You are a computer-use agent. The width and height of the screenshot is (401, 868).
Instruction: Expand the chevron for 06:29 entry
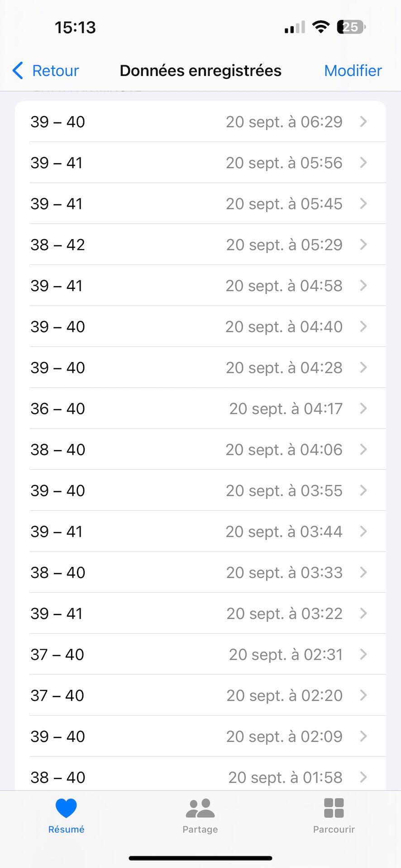(363, 122)
